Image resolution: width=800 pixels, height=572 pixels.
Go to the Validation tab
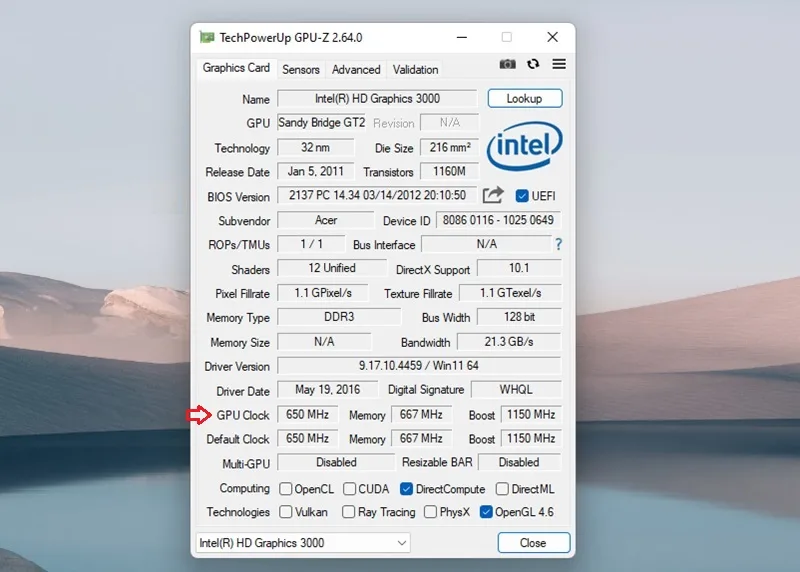pos(415,69)
